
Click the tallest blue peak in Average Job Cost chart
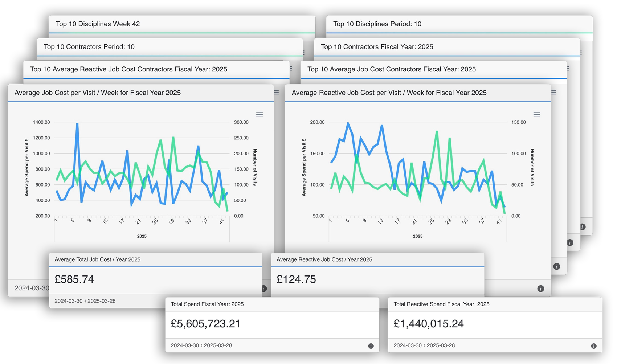coord(77,124)
